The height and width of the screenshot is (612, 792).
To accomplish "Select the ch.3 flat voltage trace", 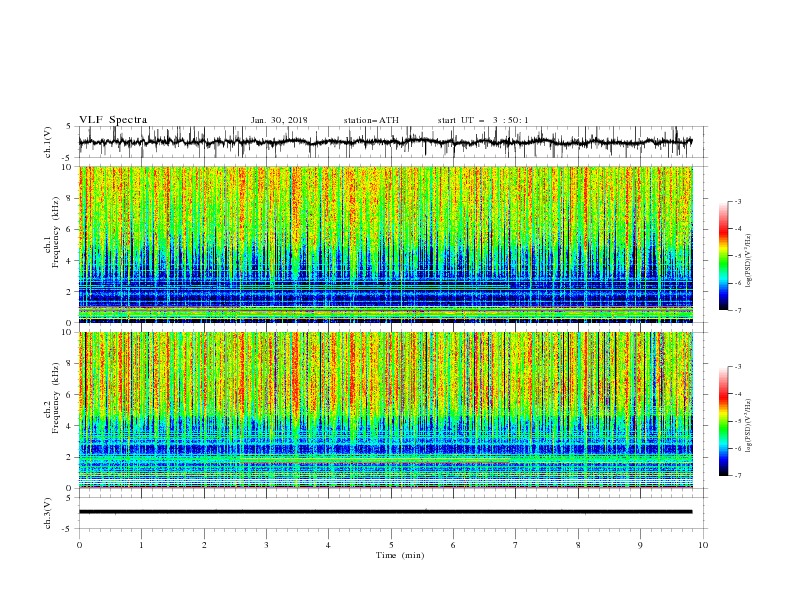I will point(385,512).
